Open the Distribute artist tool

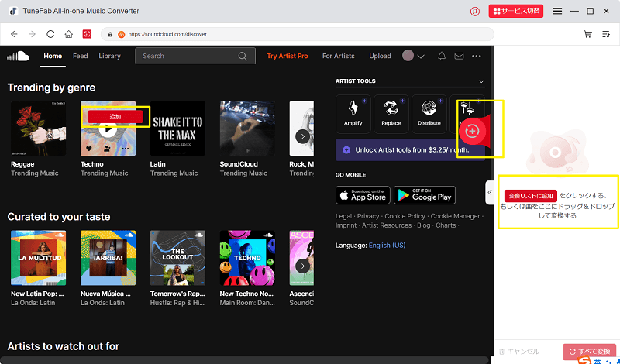tap(429, 114)
